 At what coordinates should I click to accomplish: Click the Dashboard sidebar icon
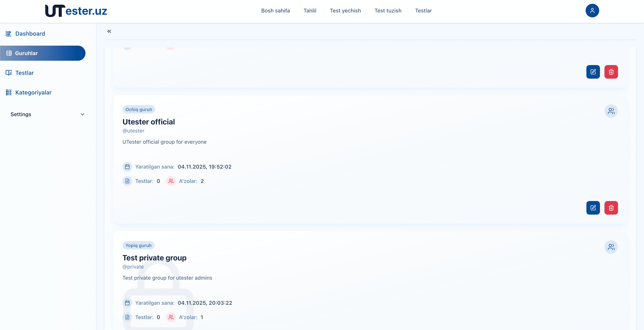pyautogui.click(x=9, y=34)
